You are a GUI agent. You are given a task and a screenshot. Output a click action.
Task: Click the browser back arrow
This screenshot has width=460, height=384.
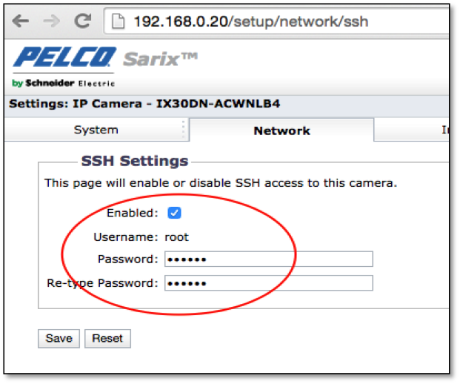click(x=21, y=21)
